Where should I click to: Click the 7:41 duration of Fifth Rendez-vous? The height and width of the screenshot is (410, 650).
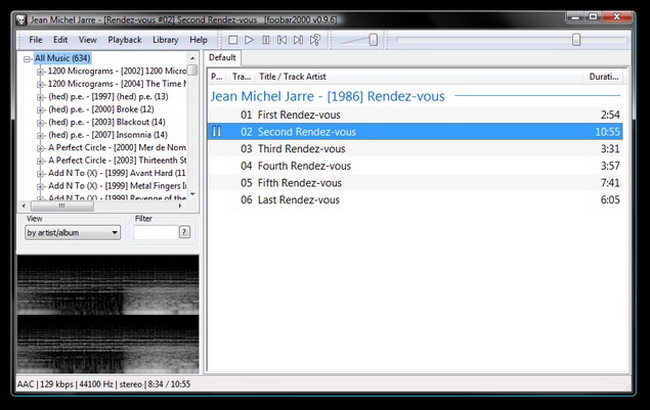610,183
